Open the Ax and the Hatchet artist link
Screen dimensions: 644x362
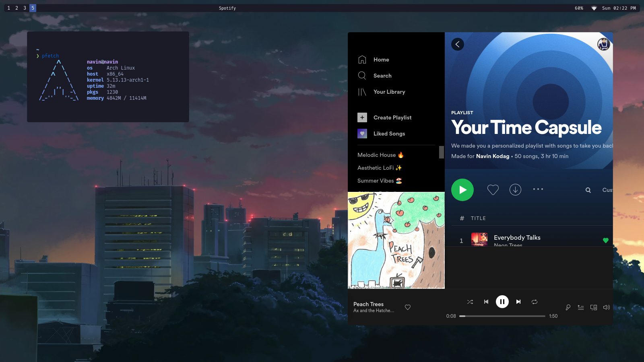coord(374,311)
